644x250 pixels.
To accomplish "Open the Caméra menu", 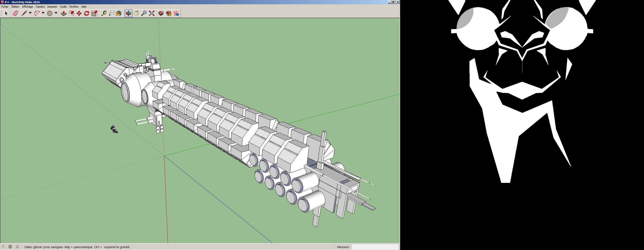I will pyautogui.click(x=40, y=7).
